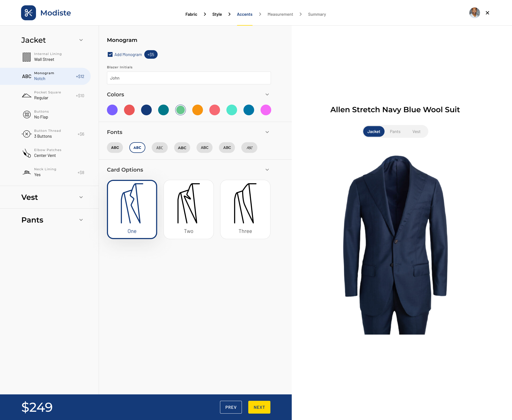Open the Button Thread crossed-circle icon

coord(27,134)
